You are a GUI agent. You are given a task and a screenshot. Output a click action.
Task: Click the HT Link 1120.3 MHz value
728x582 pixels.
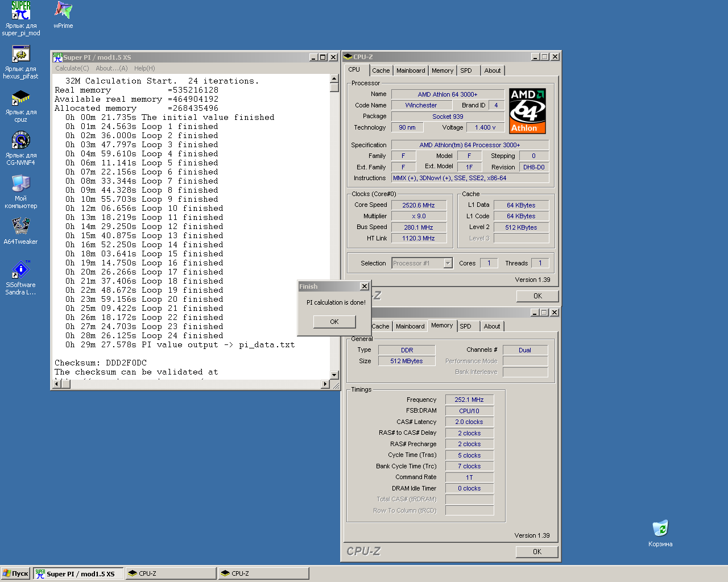[419, 238]
